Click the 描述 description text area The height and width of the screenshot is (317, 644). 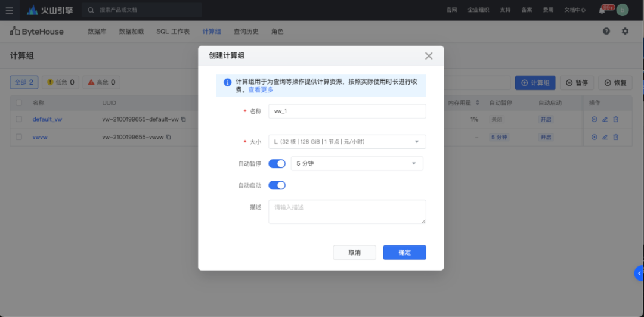[347, 212]
